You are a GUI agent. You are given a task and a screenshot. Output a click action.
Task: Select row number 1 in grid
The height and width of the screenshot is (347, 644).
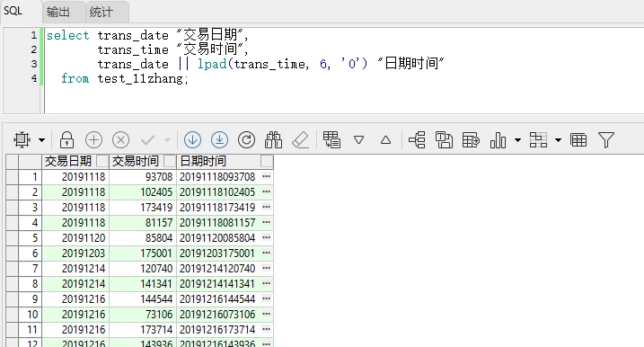[30, 177]
